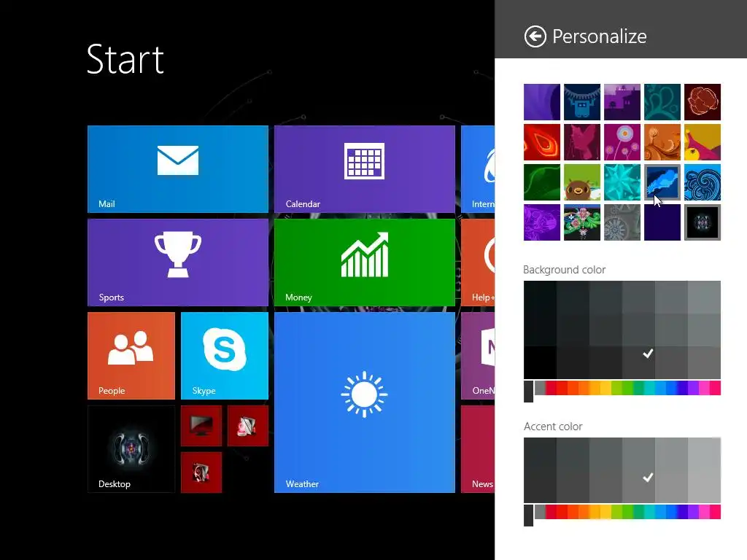
Task: Click the checkmarked Background color swatch
Action: point(638,362)
